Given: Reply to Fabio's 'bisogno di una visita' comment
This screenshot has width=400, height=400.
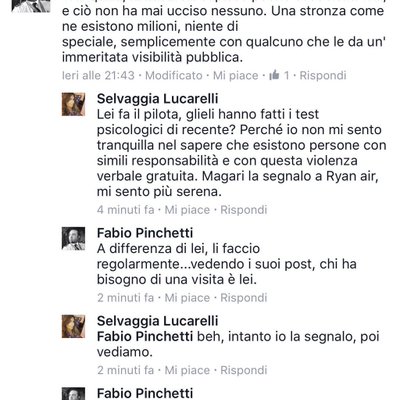Looking at the screenshot, I should (244, 297).
